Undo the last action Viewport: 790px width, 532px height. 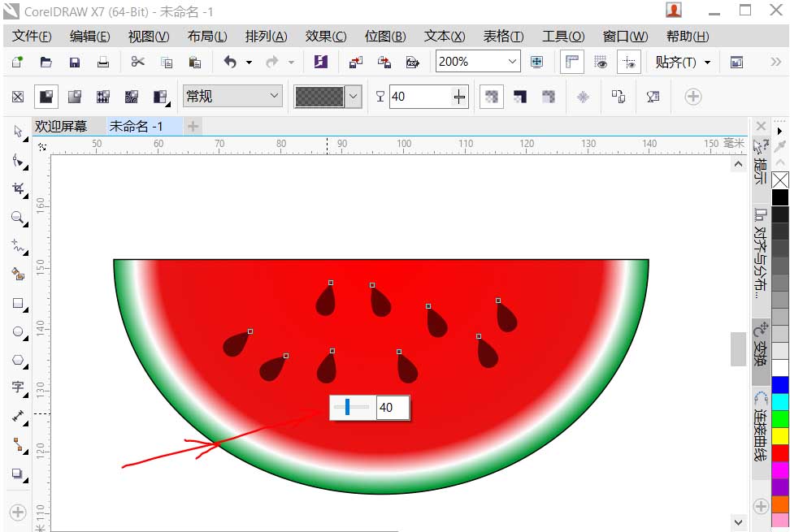230,62
